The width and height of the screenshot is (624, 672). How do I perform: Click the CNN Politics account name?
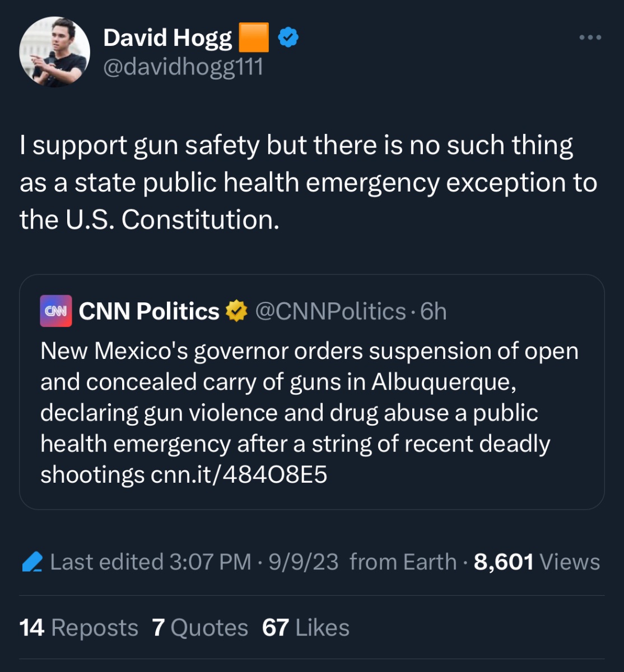click(149, 311)
